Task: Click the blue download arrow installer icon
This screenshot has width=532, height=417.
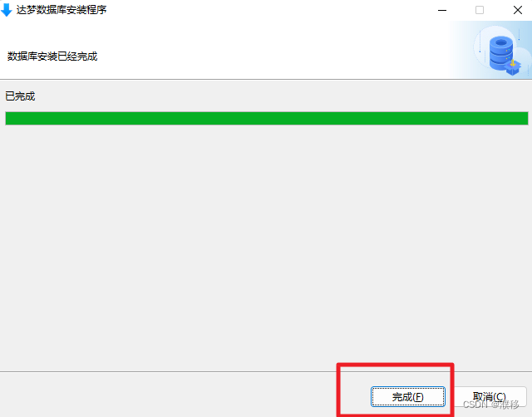Action: click(6, 10)
